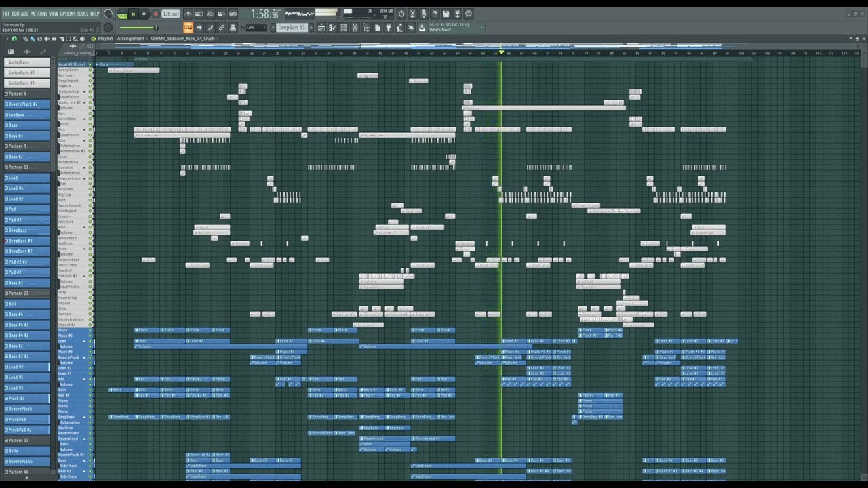Click the question mark help icon
Screen dimensions: 868x488
[x=435, y=14]
